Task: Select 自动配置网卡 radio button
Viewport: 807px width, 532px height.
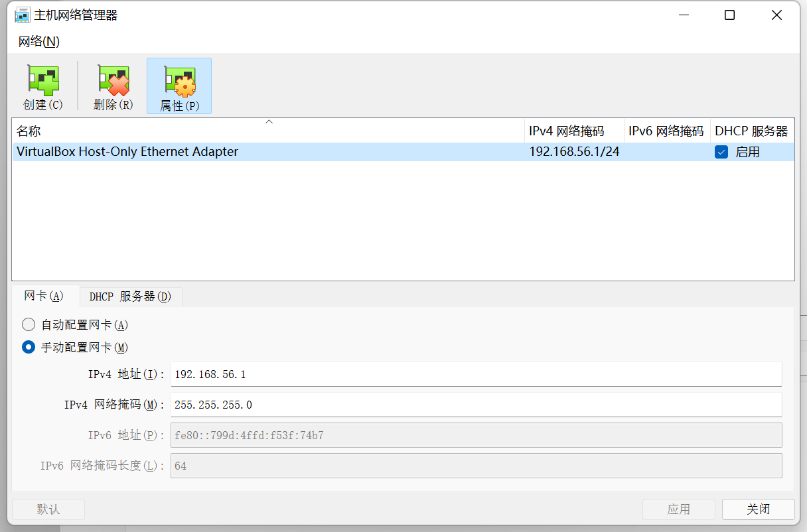Action: (x=29, y=324)
